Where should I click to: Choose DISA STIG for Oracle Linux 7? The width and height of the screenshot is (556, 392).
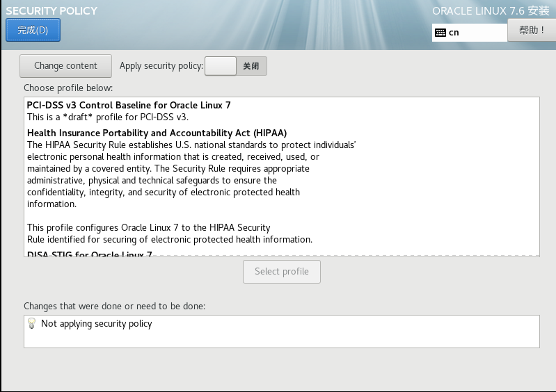tap(89, 254)
